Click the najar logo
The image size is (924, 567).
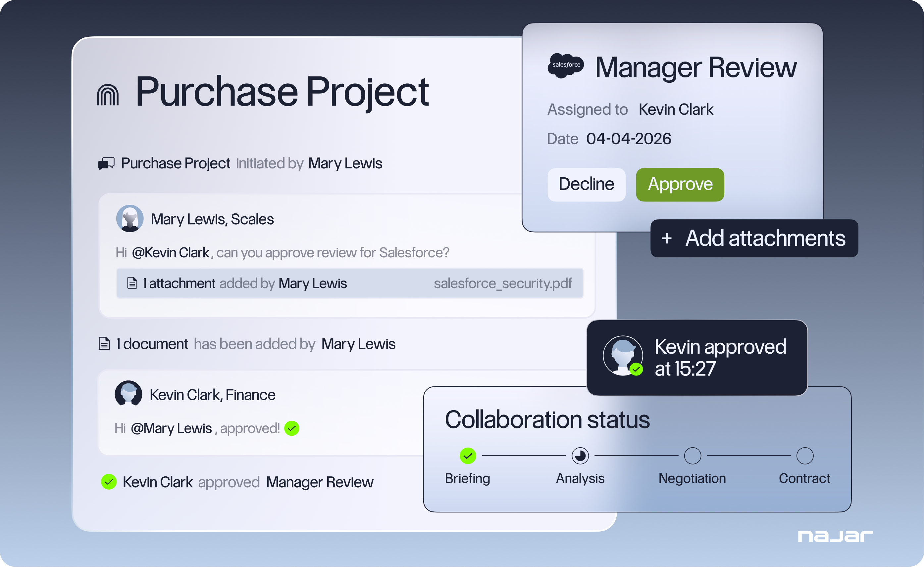coord(835,536)
